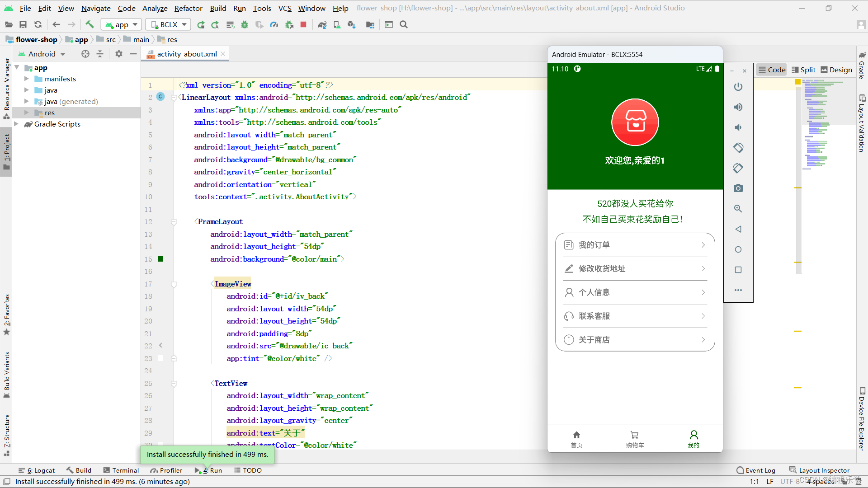Select opened file target icon in project panel

85,54
